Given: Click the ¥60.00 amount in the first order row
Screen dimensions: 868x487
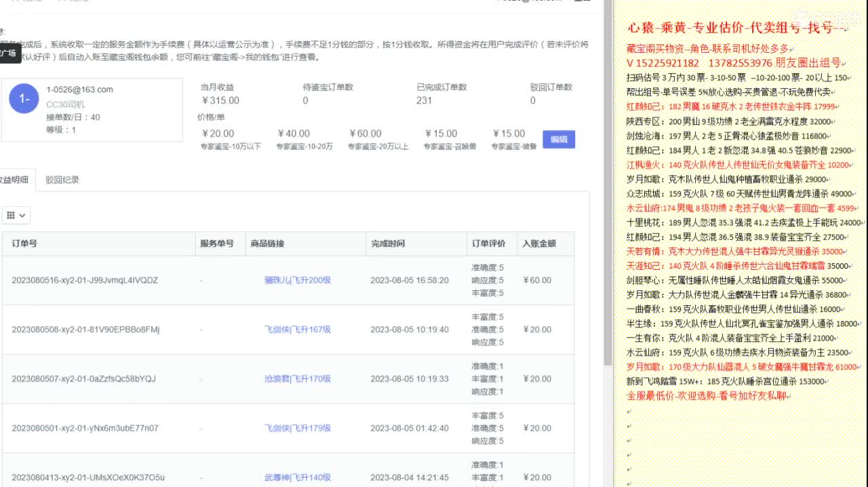Looking at the screenshot, I should pyautogui.click(x=537, y=280).
